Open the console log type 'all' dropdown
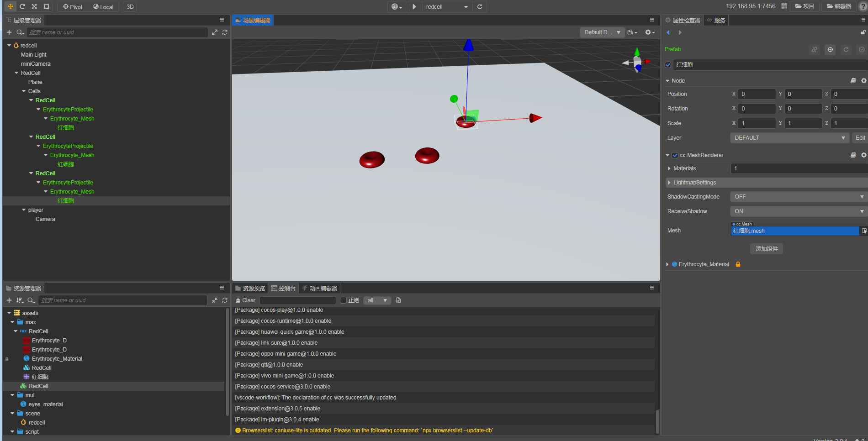 pos(377,300)
